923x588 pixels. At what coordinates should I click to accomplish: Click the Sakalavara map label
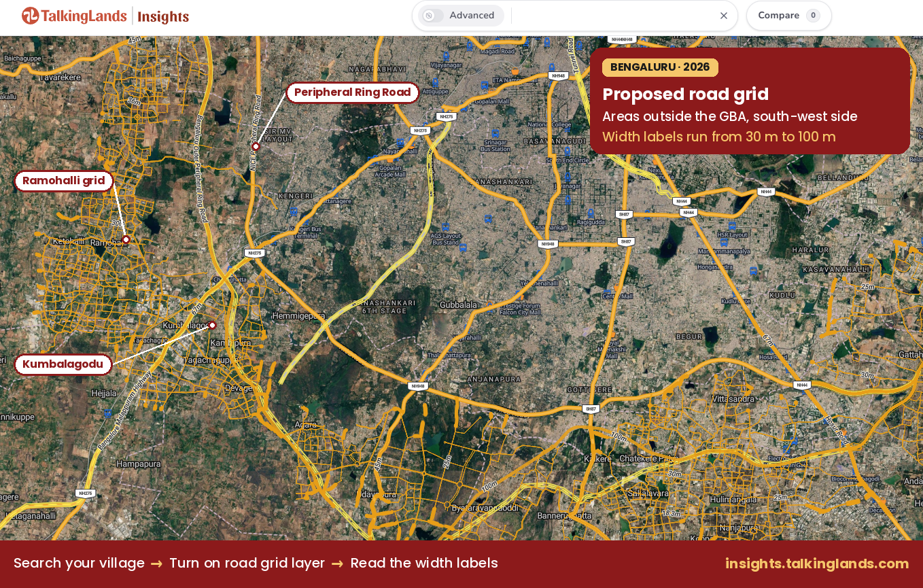tap(649, 494)
